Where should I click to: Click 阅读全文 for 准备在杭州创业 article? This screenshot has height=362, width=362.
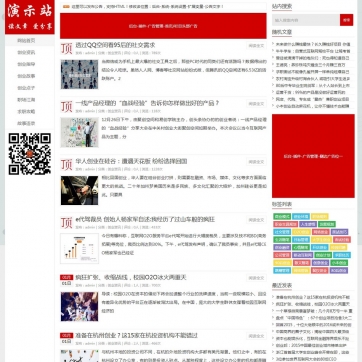(x=256, y=336)
